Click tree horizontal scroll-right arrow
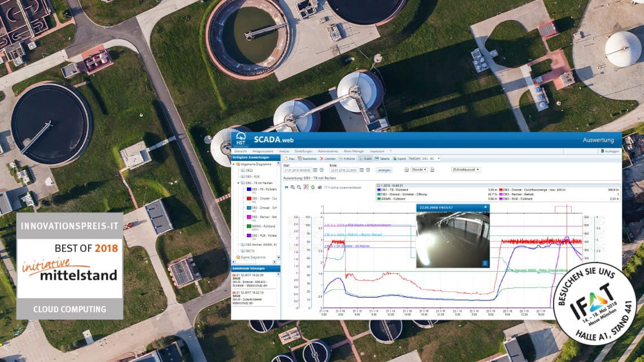644x362 pixels. pos(274,262)
